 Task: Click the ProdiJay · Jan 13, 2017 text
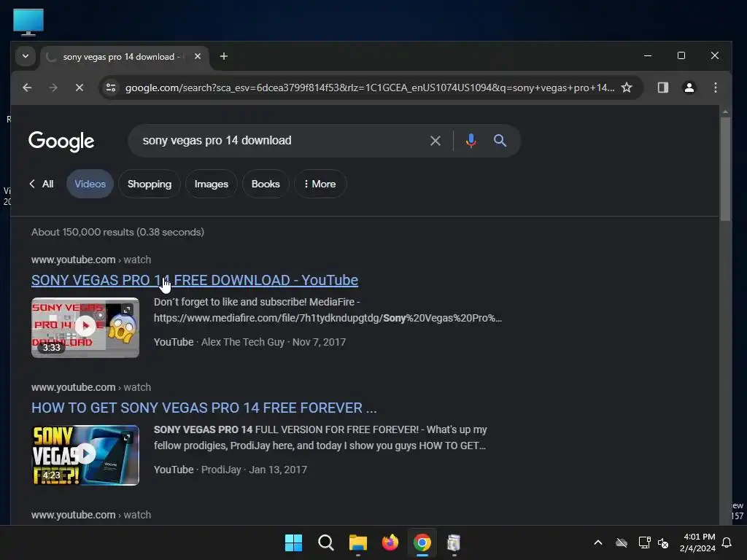click(254, 470)
